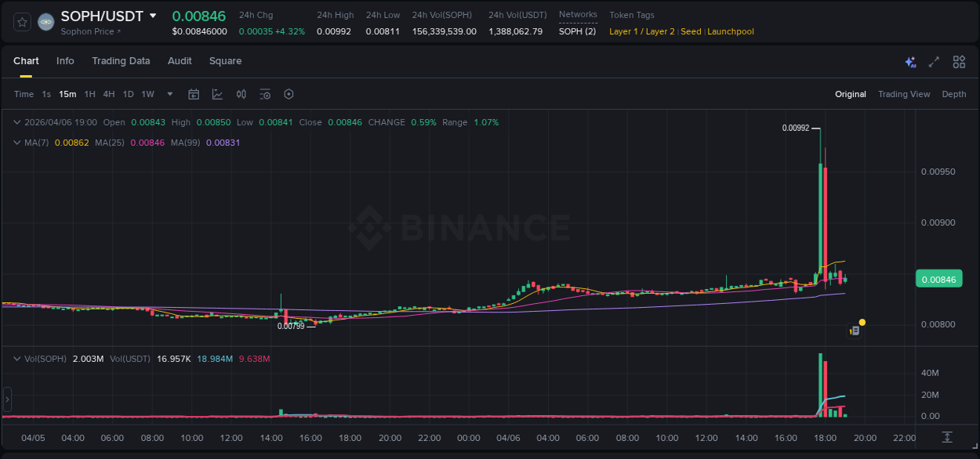The width and height of the screenshot is (980, 459).
Task: Click the 0.00950 price axis label
Action: point(938,172)
